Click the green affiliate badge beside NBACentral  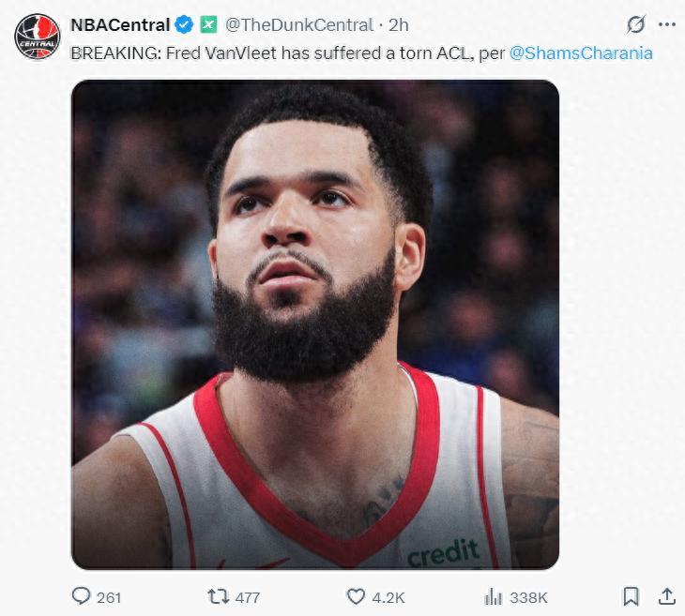pyautogui.click(x=208, y=24)
